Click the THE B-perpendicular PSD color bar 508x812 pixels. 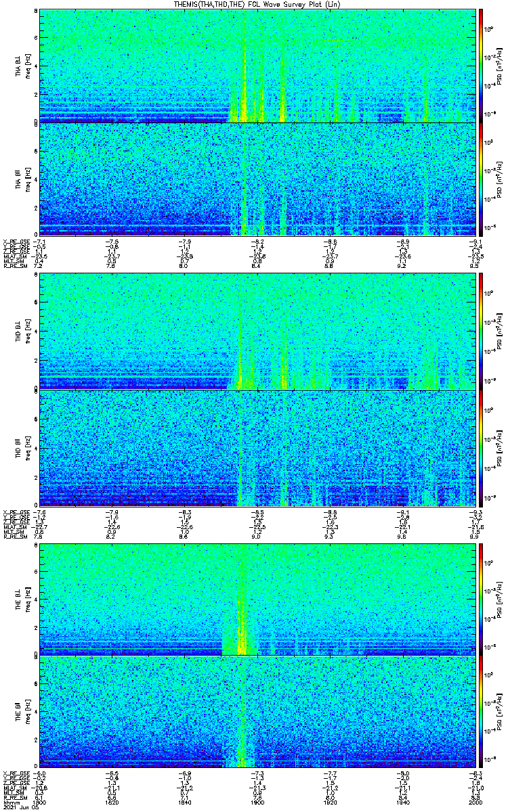(x=481, y=598)
